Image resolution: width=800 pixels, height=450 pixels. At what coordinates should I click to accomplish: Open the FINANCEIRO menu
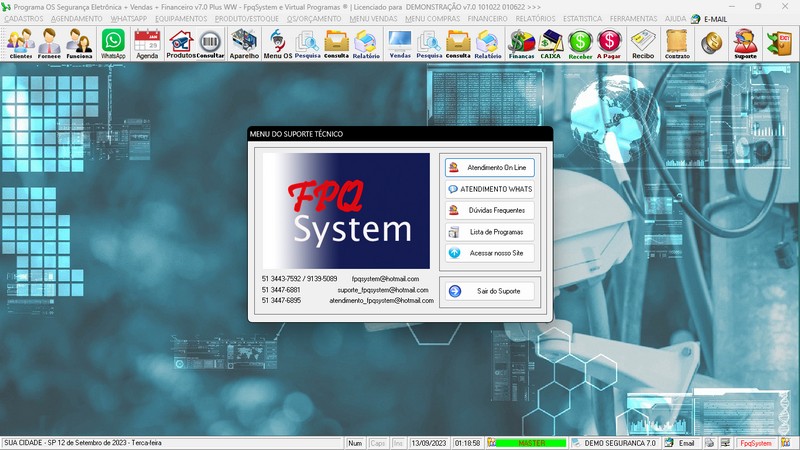click(487, 19)
